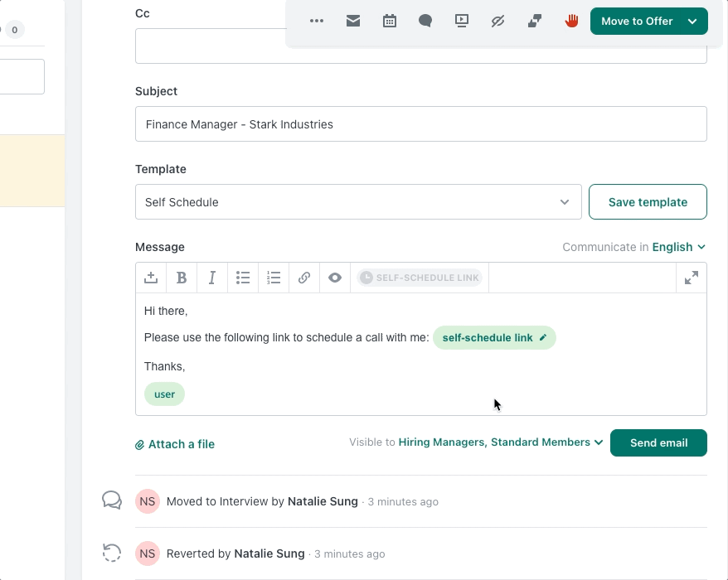The width and height of the screenshot is (728, 580).
Task: Click Attach a file link
Action: point(175,444)
